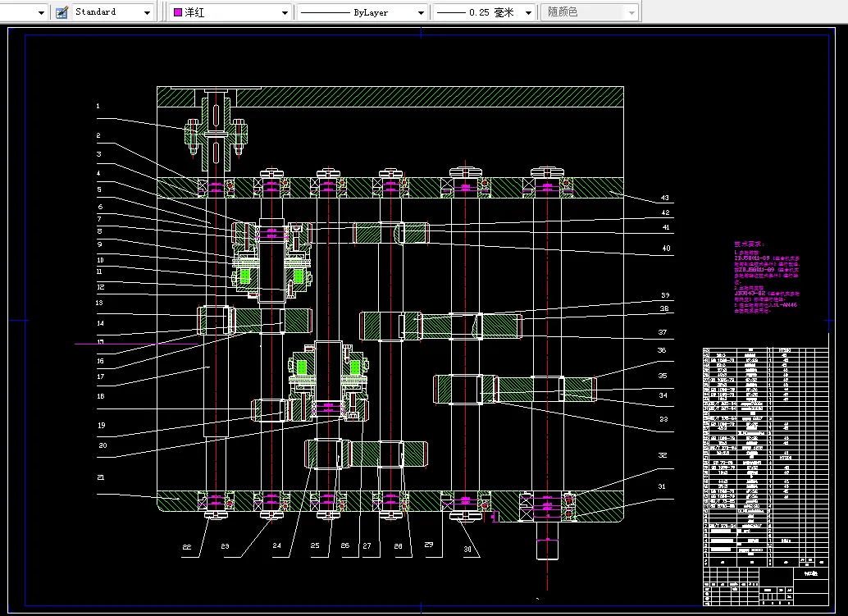Screen dimensions: 848x616
Task: Click the table style icon beside Standard
Action: [62, 12]
